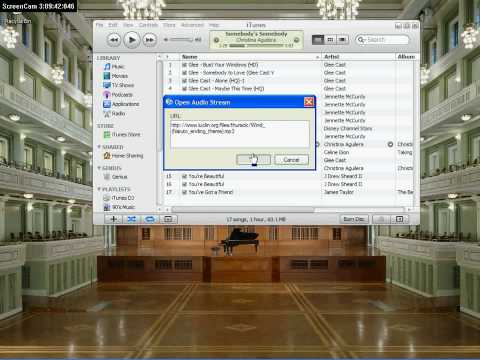Click in the URL text field
This screenshot has height=360, width=480.
[x=239, y=134]
